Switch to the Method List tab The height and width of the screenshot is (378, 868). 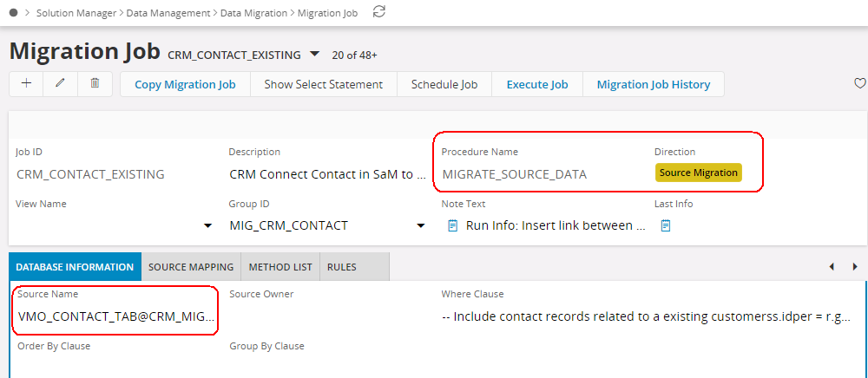point(280,267)
